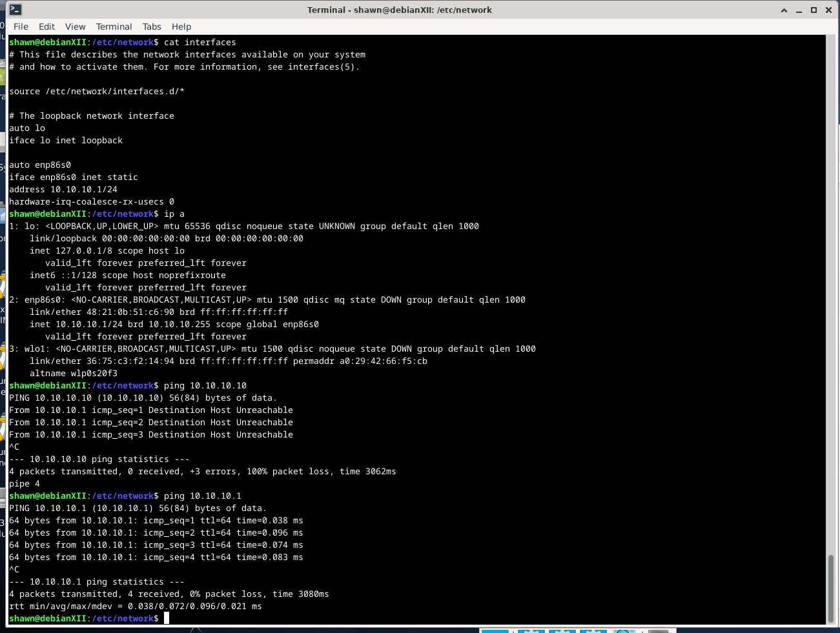
Task: Click the 'cat interfaces' command text
Action: [x=200, y=43]
